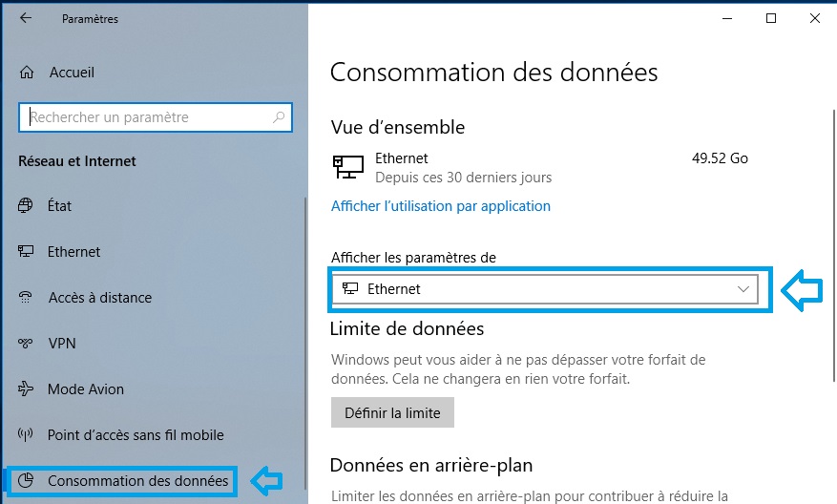Open the VPN settings page
Viewport: 837px width, 504px height.
[61, 344]
